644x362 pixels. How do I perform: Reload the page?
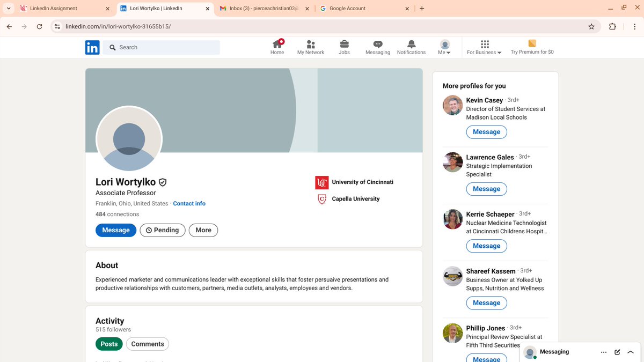(39, 26)
